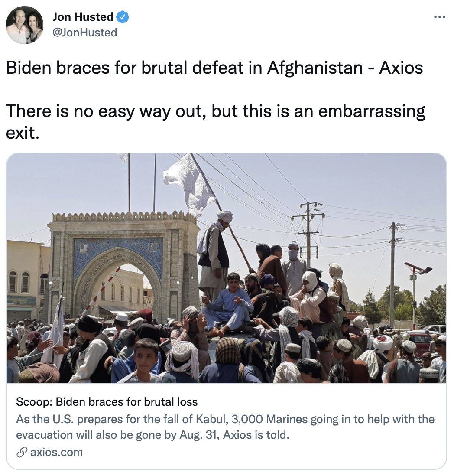454x476 pixels.
Task: Open the three-dot more options menu
Action: click(x=439, y=17)
